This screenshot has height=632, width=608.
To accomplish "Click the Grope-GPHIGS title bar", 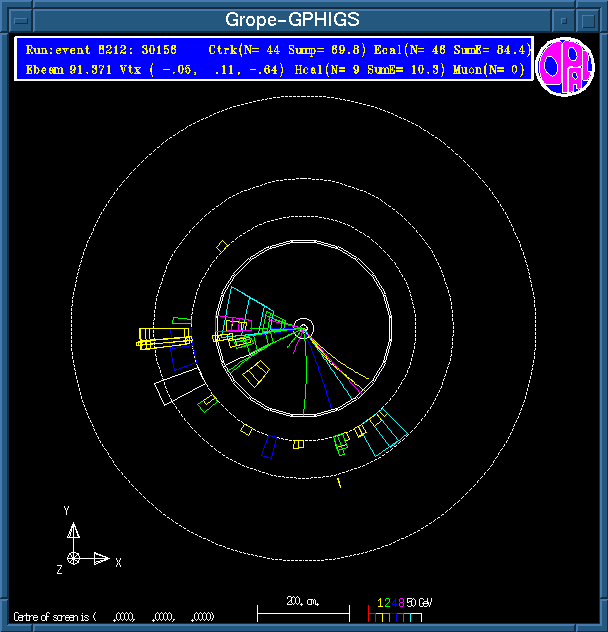I will (291, 20).
